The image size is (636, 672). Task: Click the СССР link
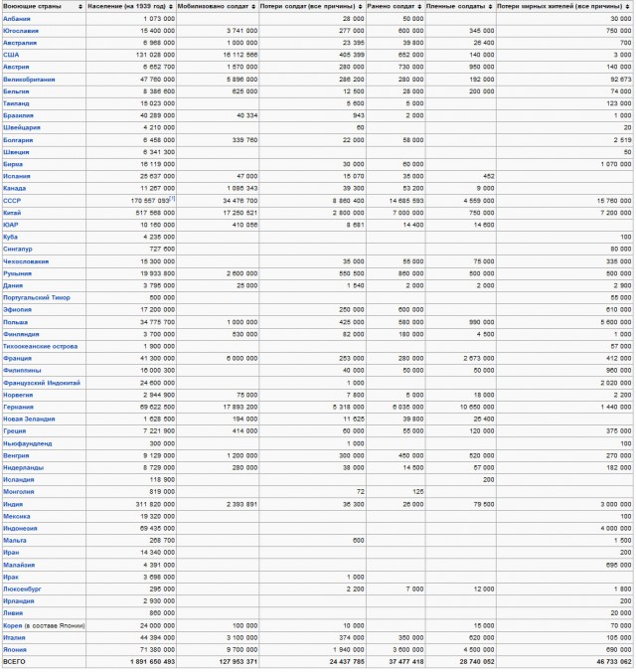pyautogui.click(x=13, y=200)
